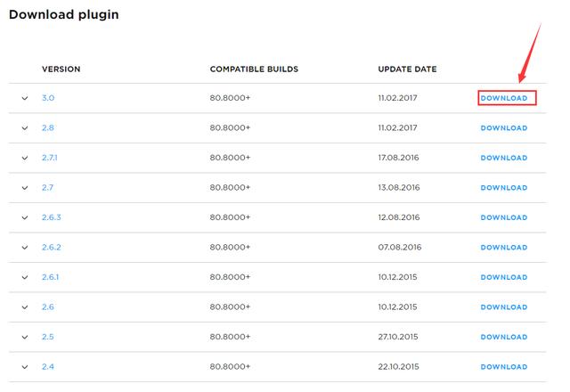Click the Compatible Builds column header
The image size is (570, 392).
[254, 69]
